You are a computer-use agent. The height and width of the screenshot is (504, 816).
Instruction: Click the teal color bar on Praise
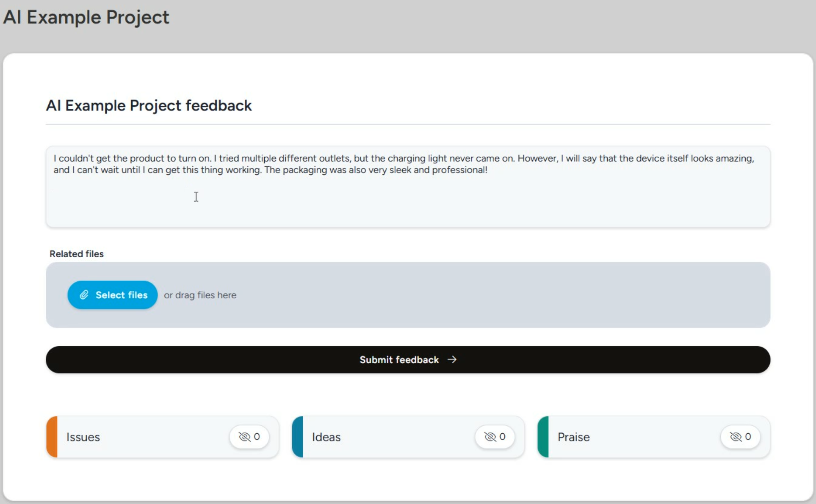click(x=543, y=437)
